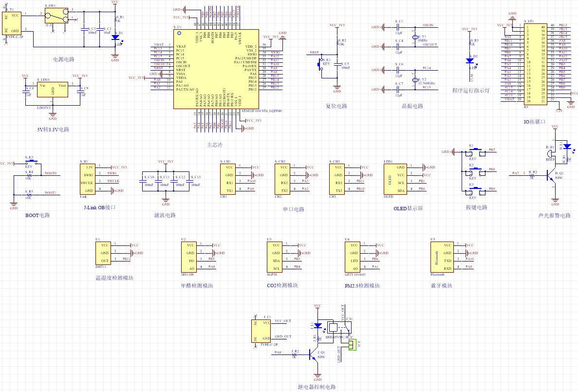
Task: Select the STM32F103C8T6 main chip block
Action: (x=216, y=69)
